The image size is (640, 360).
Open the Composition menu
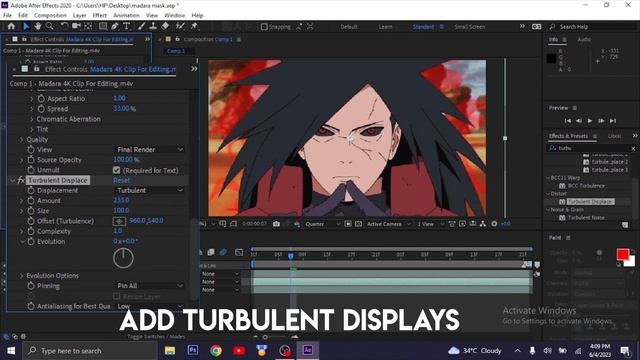point(50,16)
